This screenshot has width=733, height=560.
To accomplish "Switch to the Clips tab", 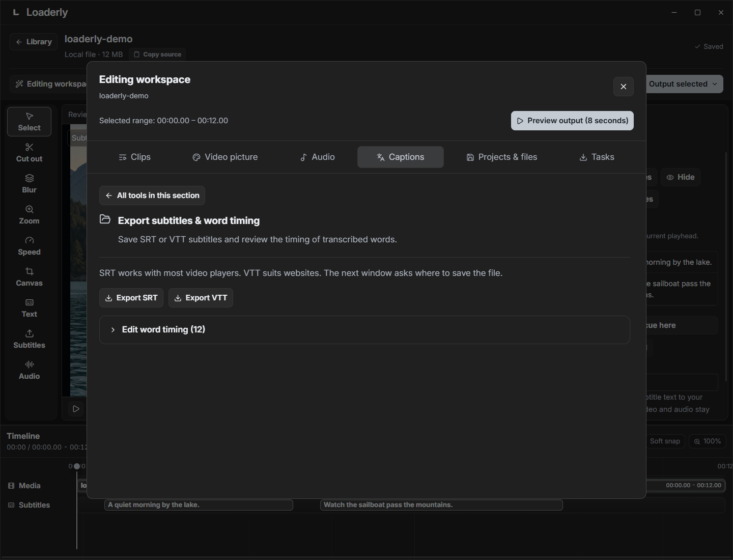I will coord(134,157).
